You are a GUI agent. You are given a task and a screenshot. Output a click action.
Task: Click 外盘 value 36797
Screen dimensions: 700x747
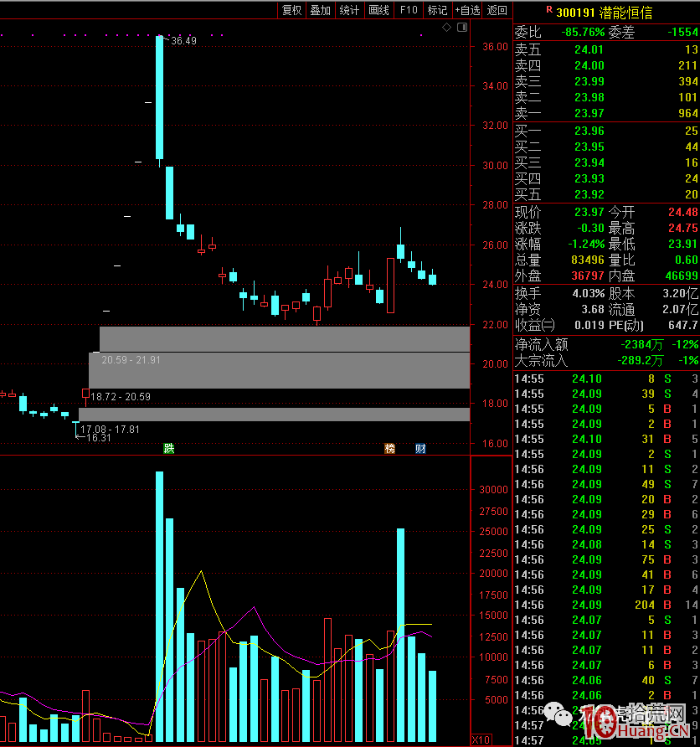(x=588, y=276)
